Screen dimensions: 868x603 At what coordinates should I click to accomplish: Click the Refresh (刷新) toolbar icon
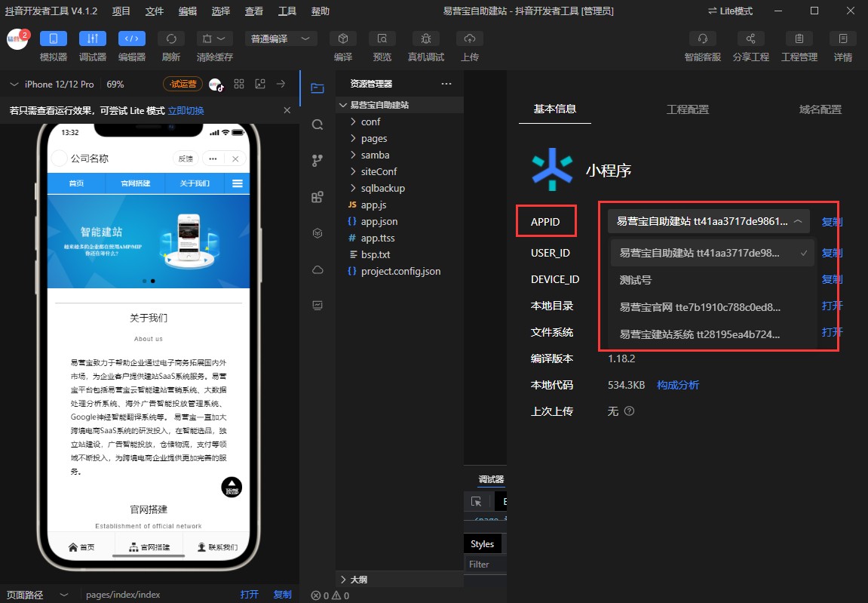pyautogui.click(x=171, y=38)
